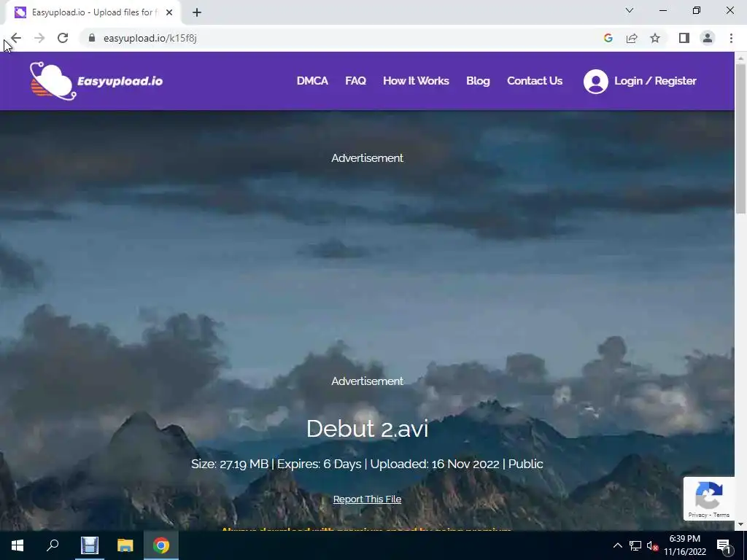747x560 pixels.
Task: Close the Easyupload.io tab
Action: 169,12
